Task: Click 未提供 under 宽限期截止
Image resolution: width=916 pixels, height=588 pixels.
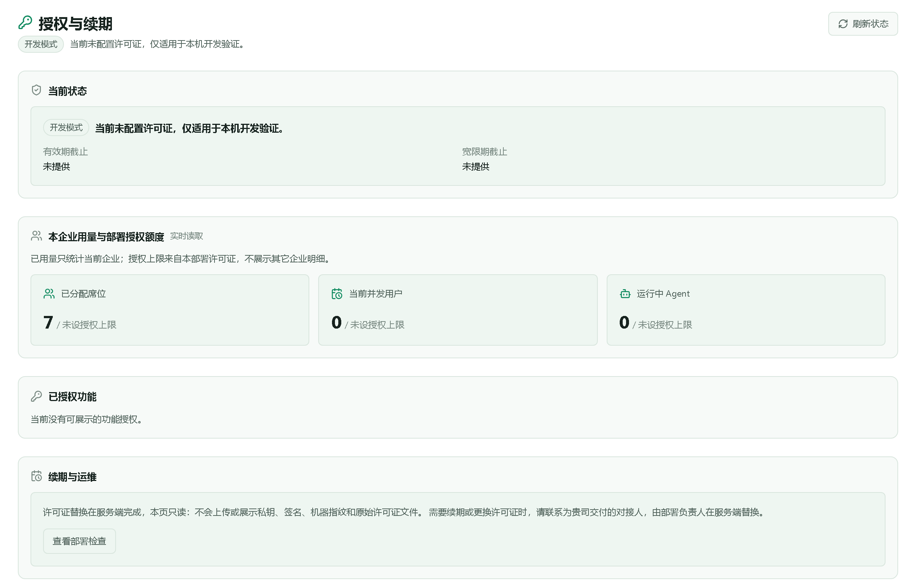Action: point(476,167)
